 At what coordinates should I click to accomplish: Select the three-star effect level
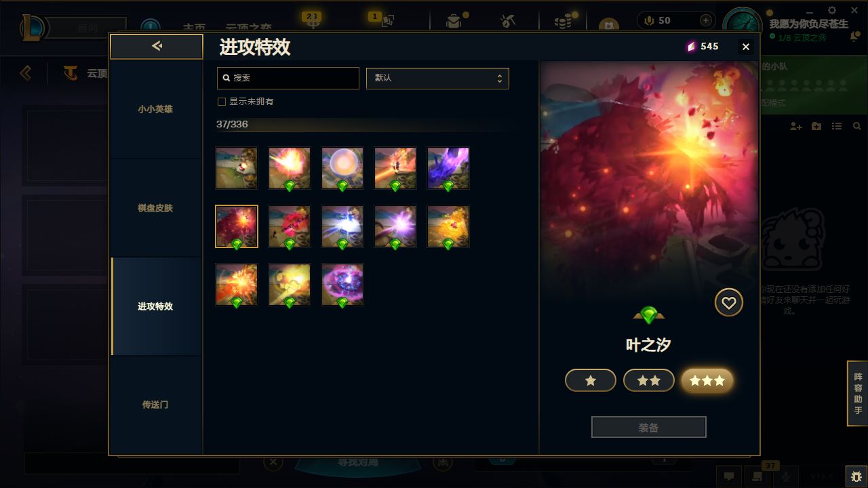[x=707, y=380]
